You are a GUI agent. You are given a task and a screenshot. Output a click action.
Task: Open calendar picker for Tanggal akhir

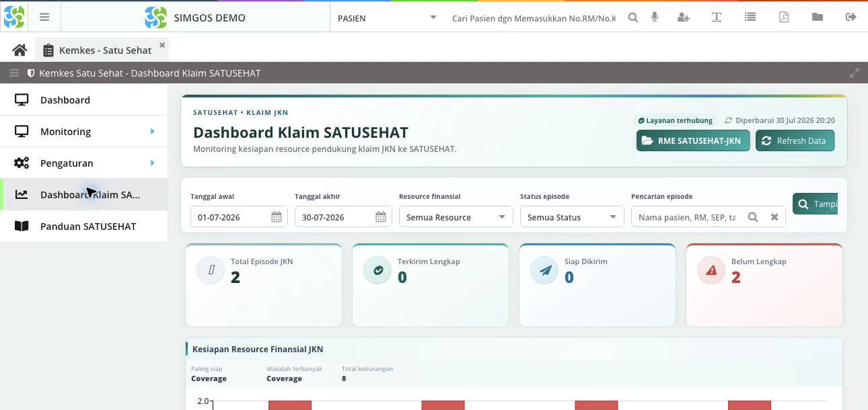point(381,217)
